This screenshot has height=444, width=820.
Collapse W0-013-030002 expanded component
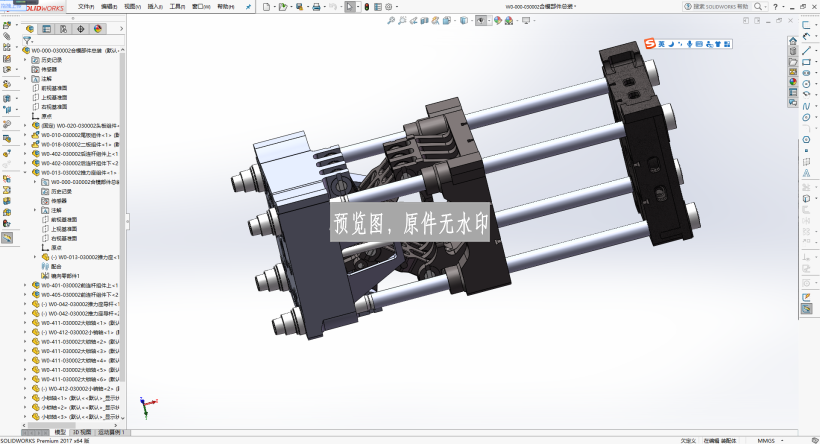(x=25, y=173)
